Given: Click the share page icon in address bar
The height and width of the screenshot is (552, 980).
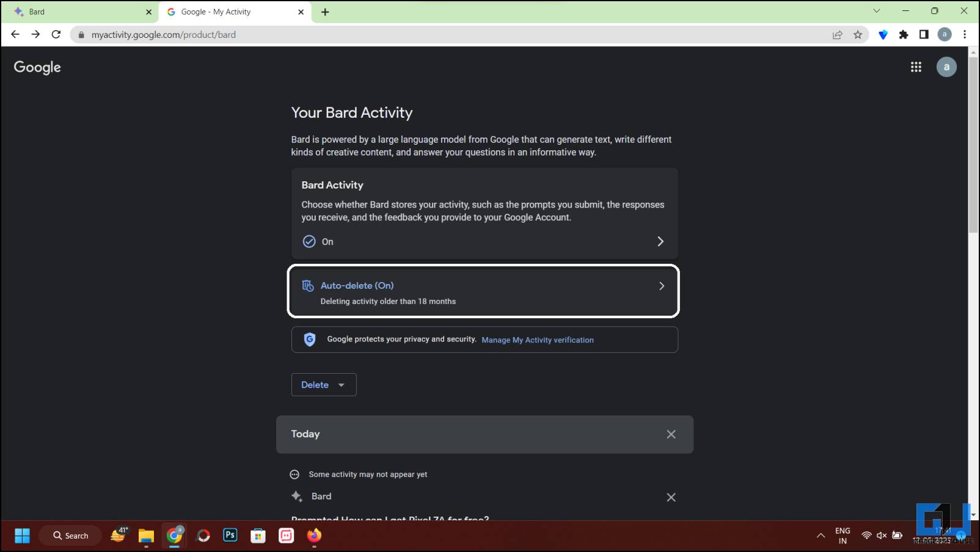Looking at the screenshot, I should [838, 35].
